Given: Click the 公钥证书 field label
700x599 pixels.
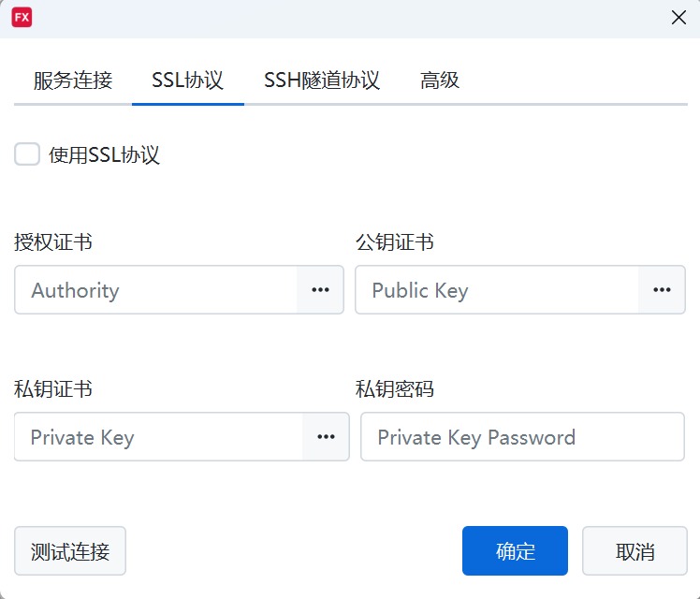Looking at the screenshot, I should [x=395, y=242].
